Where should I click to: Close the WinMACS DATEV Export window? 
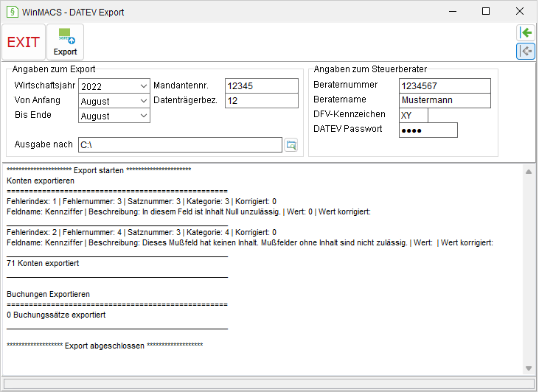pos(520,12)
